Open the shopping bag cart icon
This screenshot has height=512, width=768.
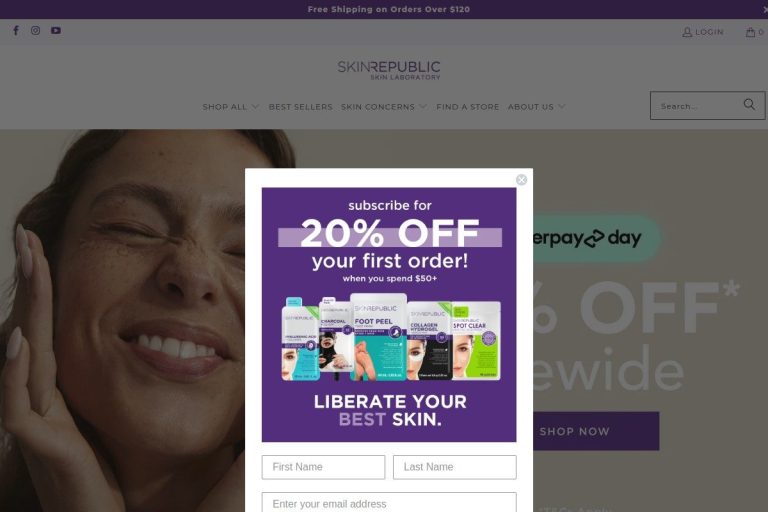tap(750, 32)
